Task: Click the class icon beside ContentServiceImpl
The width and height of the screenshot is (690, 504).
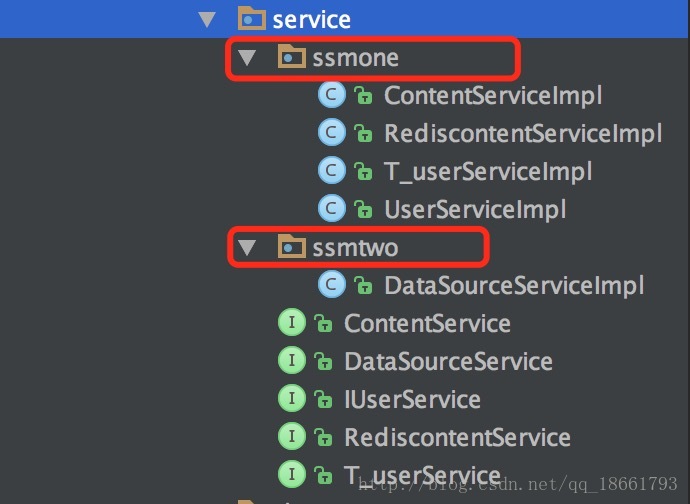Action: click(331, 95)
